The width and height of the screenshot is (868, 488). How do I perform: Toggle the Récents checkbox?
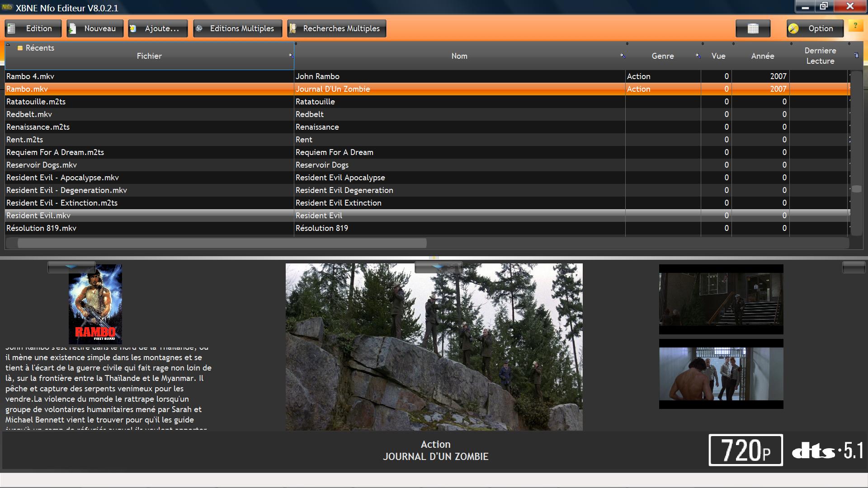point(20,48)
